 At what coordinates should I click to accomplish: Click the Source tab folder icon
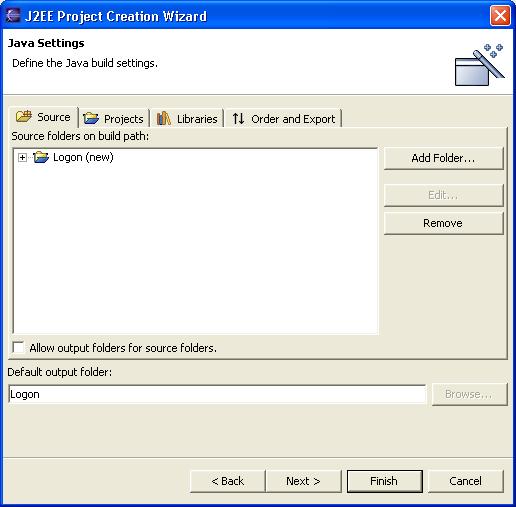pyautogui.click(x=24, y=117)
